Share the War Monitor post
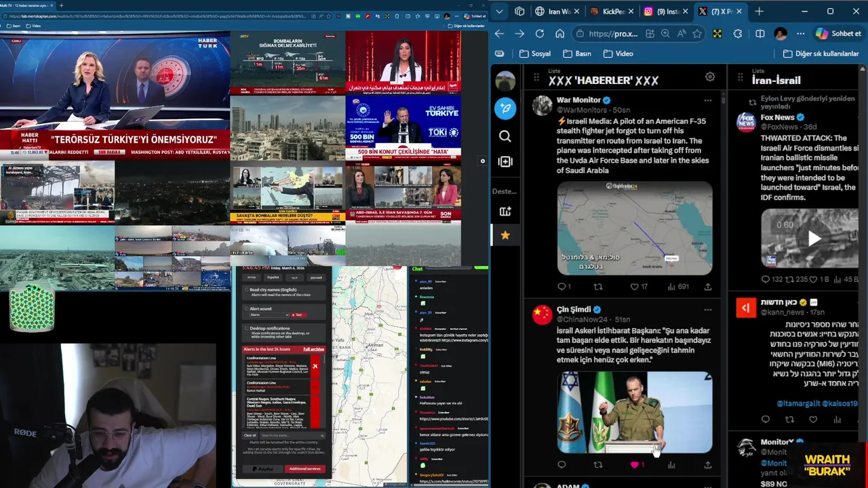868x488 pixels. click(708, 287)
